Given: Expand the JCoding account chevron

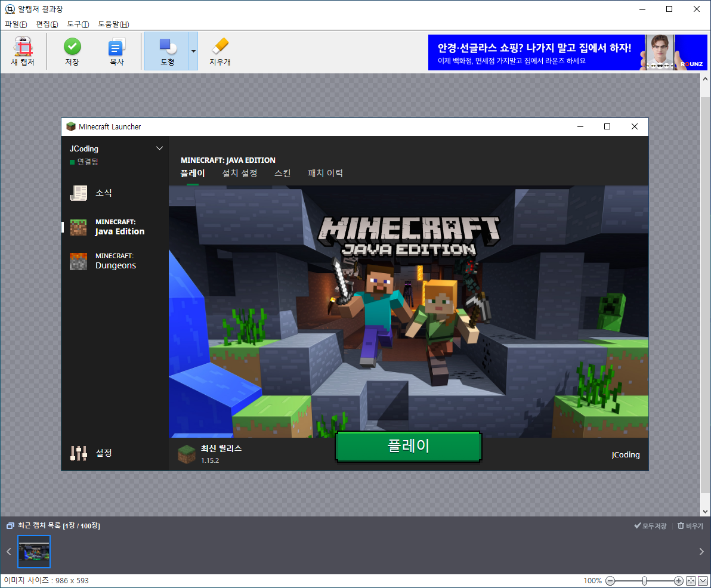Looking at the screenshot, I should pyautogui.click(x=160, y=148).
